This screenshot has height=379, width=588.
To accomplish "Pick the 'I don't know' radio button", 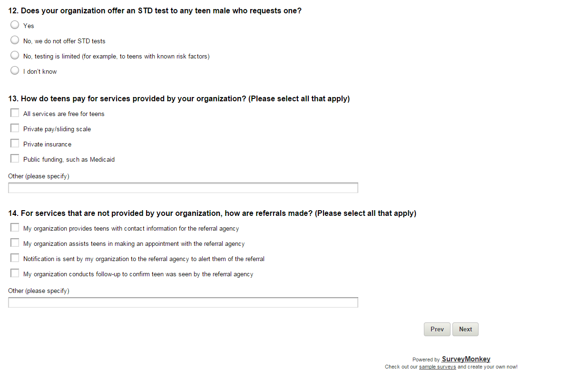I will click(15, 71).
